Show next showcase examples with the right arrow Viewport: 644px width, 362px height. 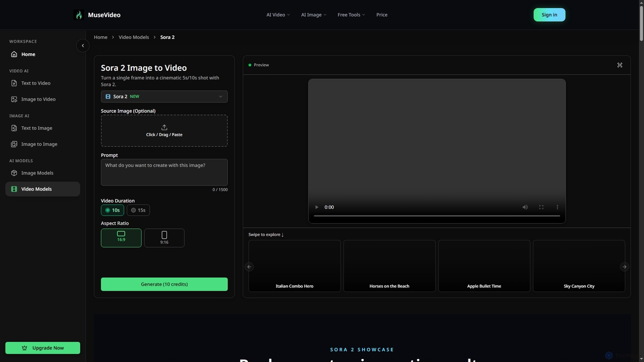coord(624,267)
